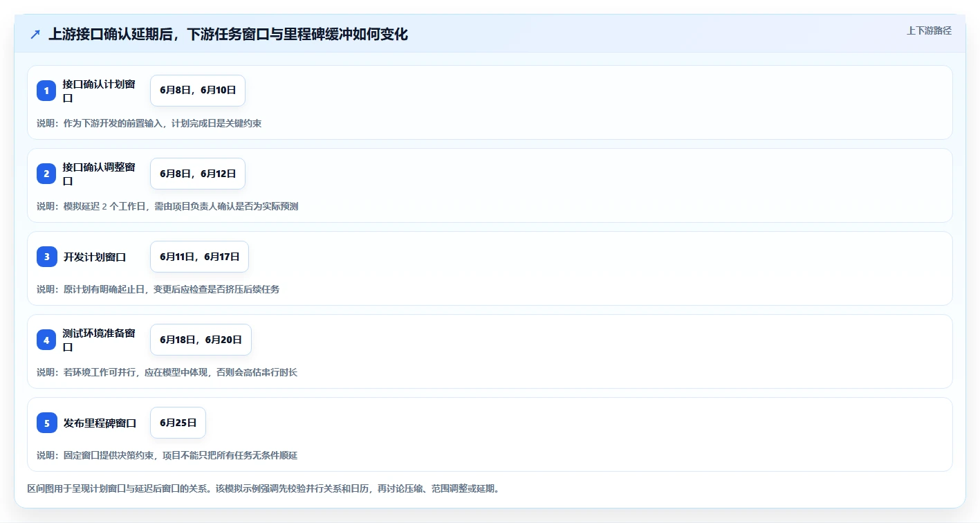The image size is (980, 523).
Task: Click the arrow icon beside the header title
Action: [35, 34]
